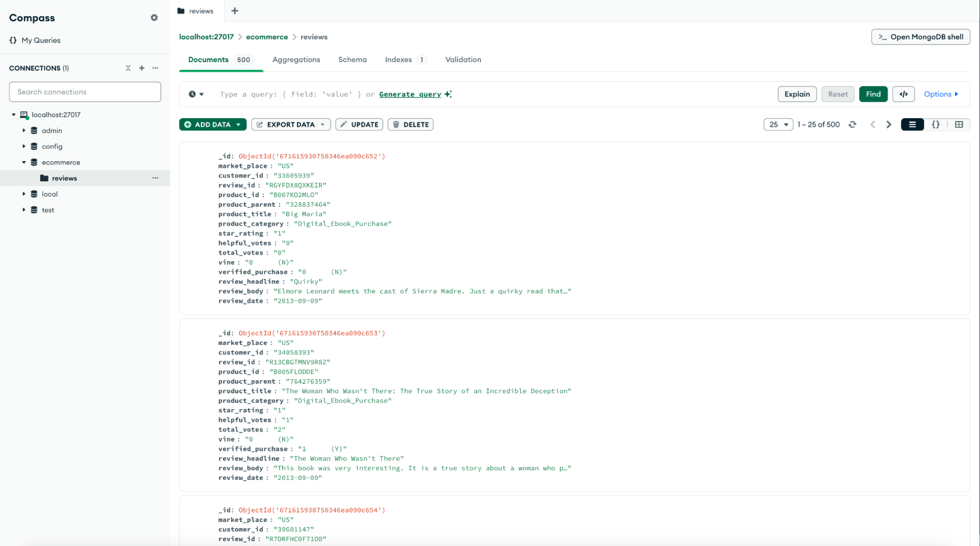The height and width of the screenshot is (546, 980).
Task: Switch to JSON view
Action: (x=936, y=124)
